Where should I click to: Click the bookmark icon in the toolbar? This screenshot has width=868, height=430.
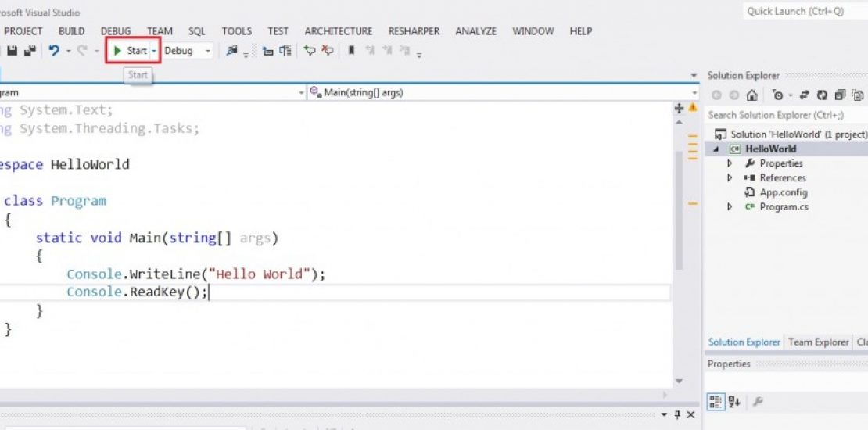[x=351, y=51]
